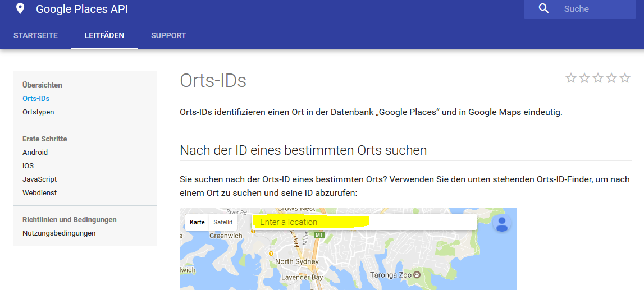Click the Lavender Bay map label
Screen dimensions: 644x290
302,277
